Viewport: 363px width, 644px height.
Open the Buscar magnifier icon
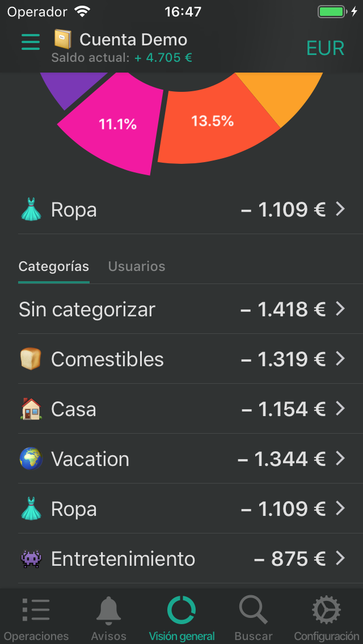coord(254,611)
